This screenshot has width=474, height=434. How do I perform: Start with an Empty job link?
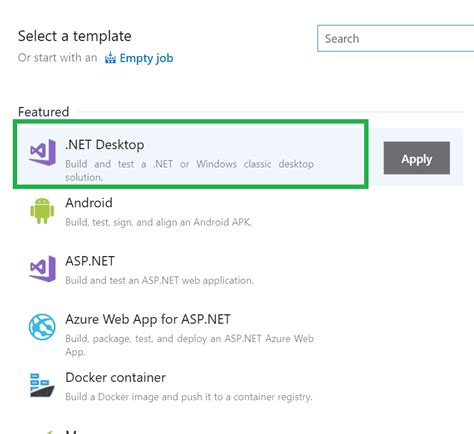146,58
